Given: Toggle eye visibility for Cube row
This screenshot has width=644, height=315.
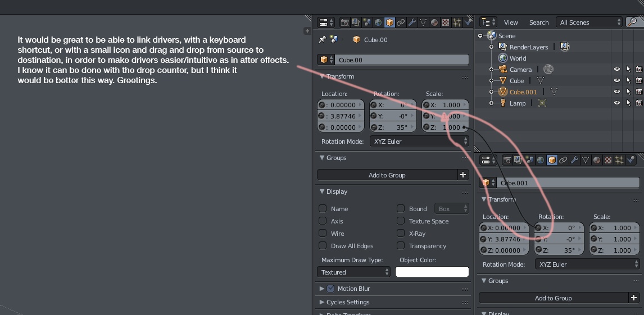Looking at the screenshot, I should (617, 81).
